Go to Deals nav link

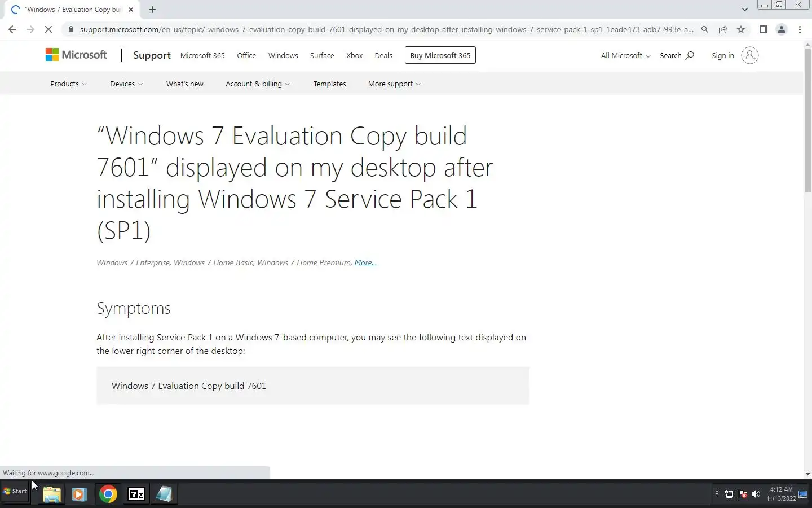point(383,55)
